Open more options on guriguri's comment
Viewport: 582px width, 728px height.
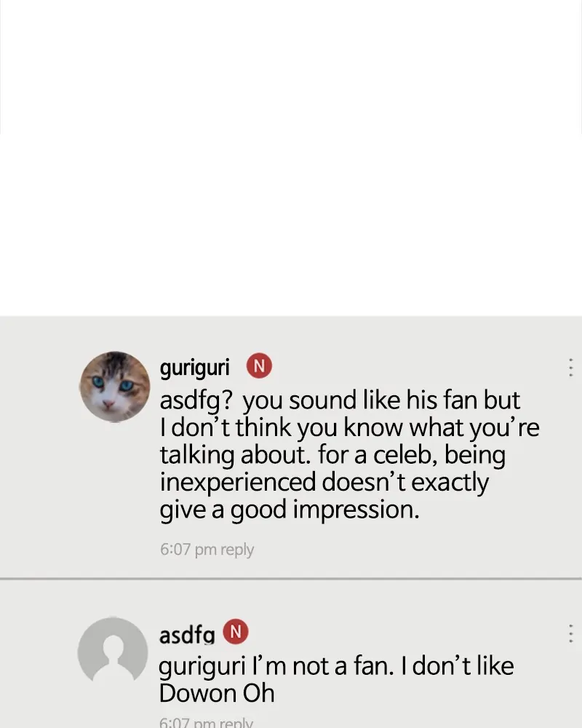click(570, 367)
